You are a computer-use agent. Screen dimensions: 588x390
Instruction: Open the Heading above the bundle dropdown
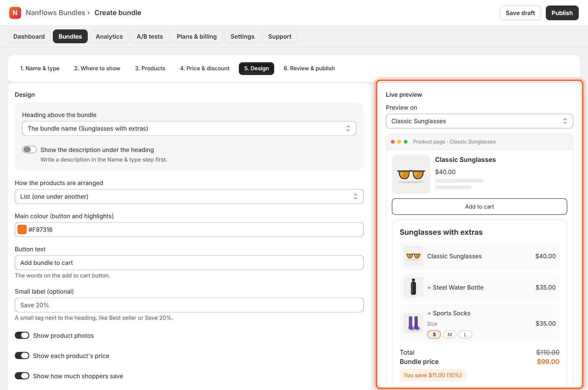click(x=189, y=128)
